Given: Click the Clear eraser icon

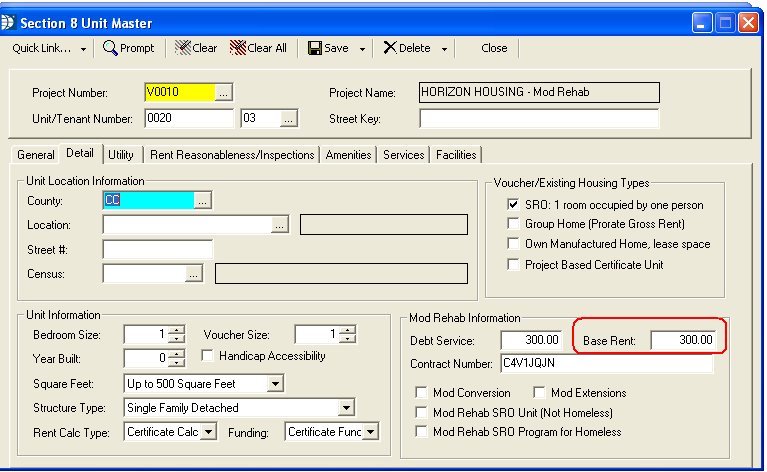Looking at the screenshot, I should point(183,47).
